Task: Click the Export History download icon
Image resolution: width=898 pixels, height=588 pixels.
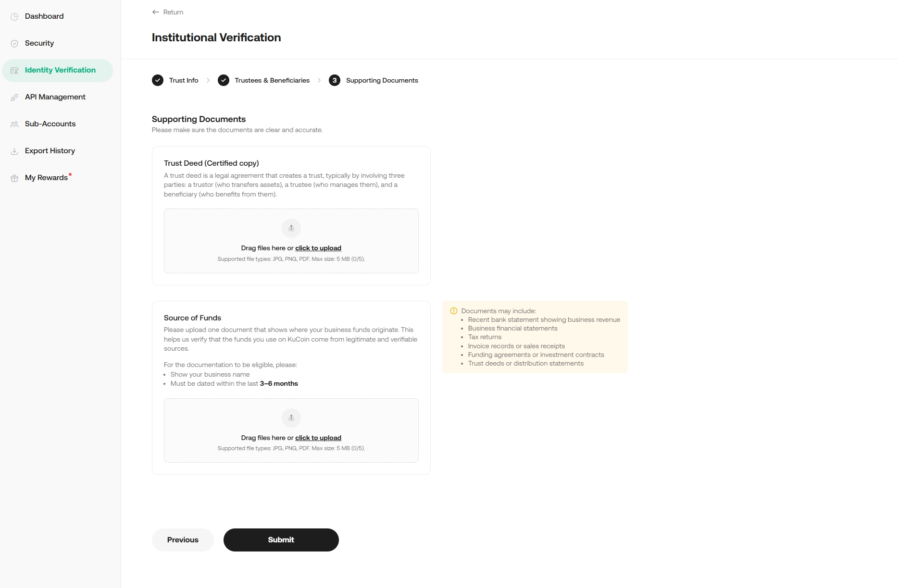Action: pos(14,151)
